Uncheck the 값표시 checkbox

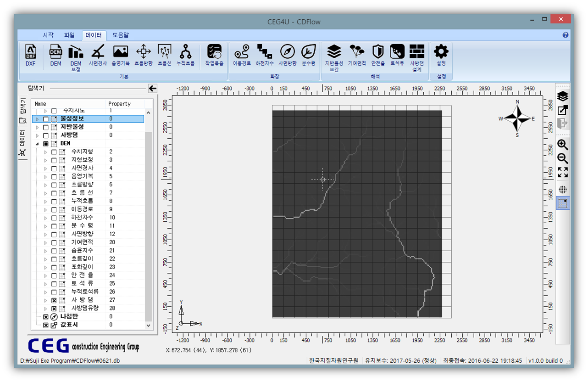[46, 325]
